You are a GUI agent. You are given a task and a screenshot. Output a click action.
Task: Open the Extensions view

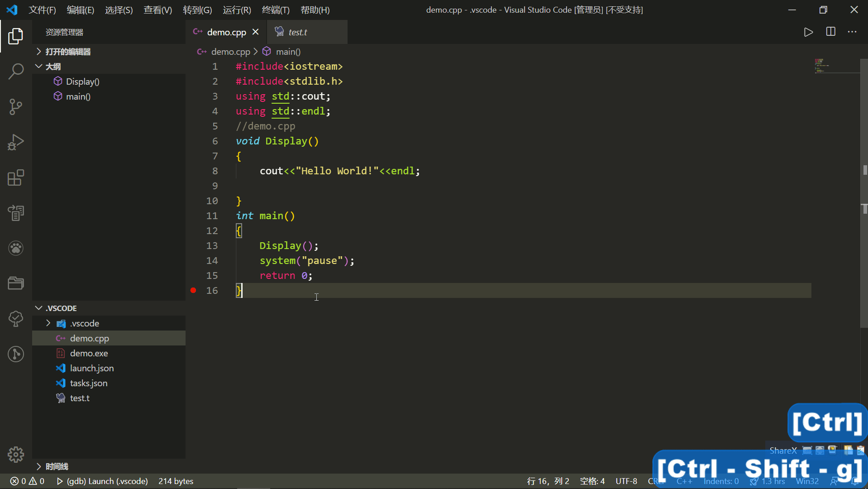16,177
